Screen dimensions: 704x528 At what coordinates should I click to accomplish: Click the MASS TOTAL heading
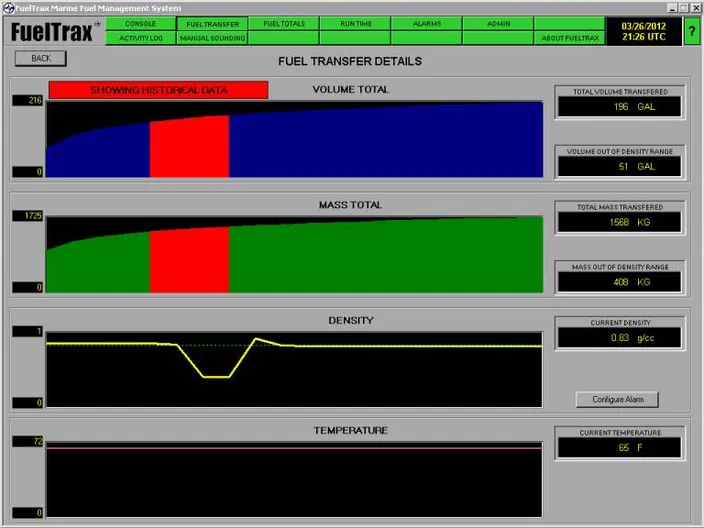(x=350, y=205)
